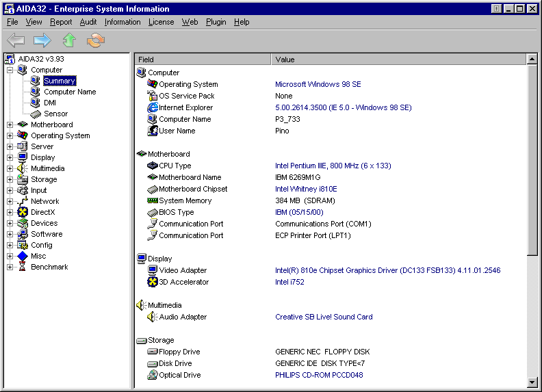542x392 pixels.
Task: Click the Motherboard icon in the left tree
Action: [x=23, y=125]
